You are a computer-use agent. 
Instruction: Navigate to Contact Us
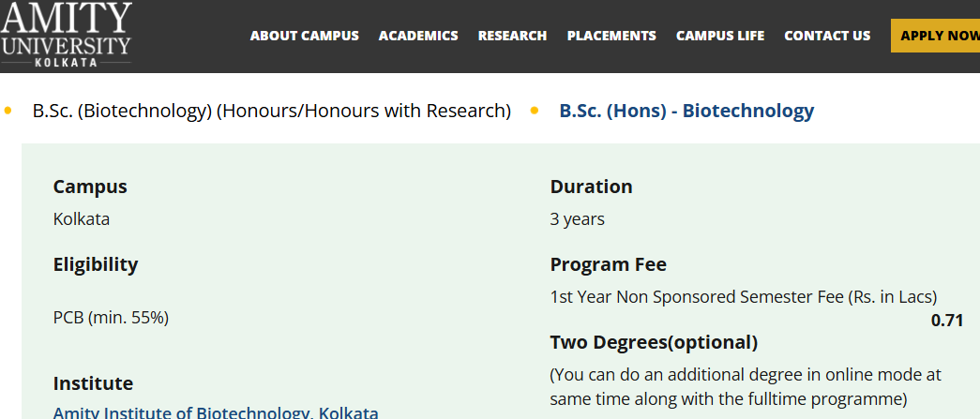(827, 36)
